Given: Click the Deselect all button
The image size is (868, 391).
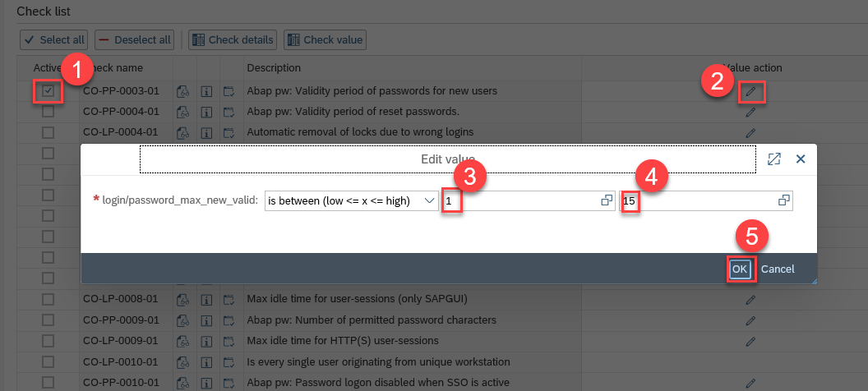Looking at the screenshot, I should [134, 39].
